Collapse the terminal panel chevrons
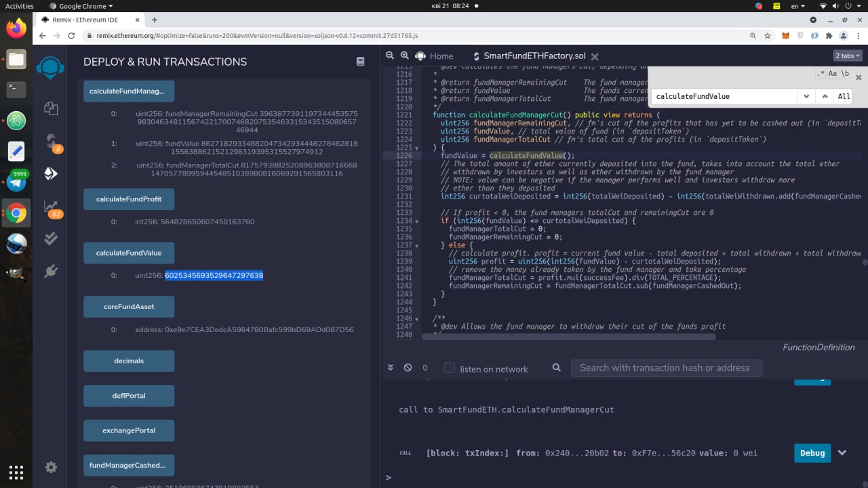 coord(390,367)
